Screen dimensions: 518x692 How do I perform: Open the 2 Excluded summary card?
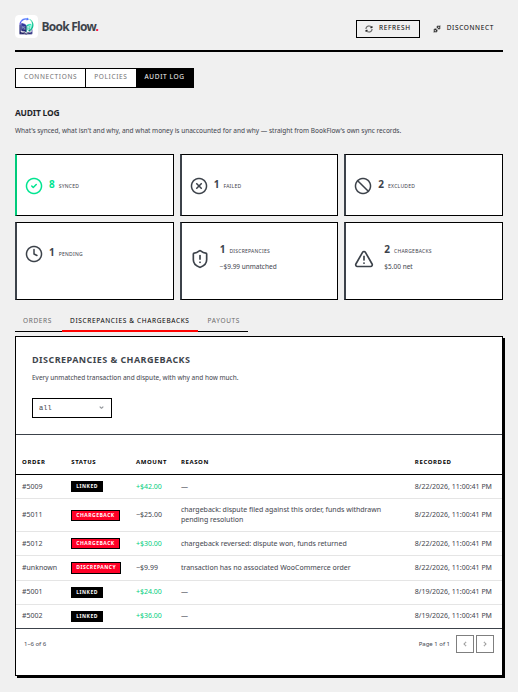[424, 185]
